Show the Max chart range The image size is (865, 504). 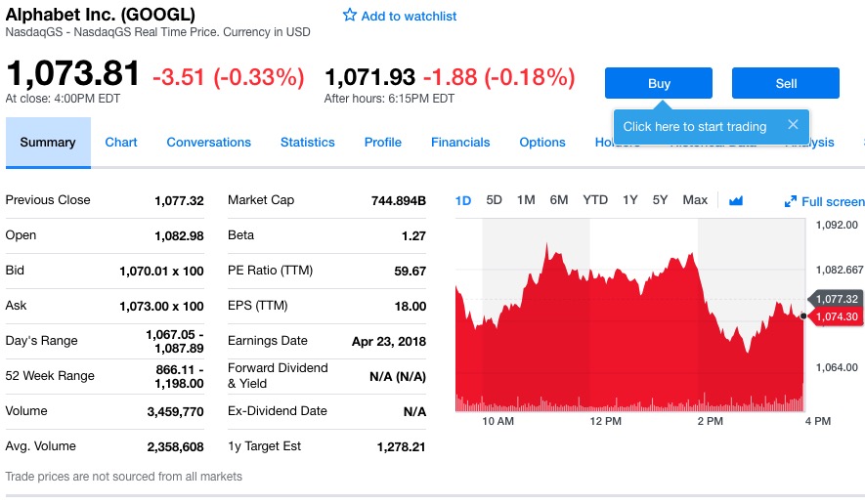[695, 200]
